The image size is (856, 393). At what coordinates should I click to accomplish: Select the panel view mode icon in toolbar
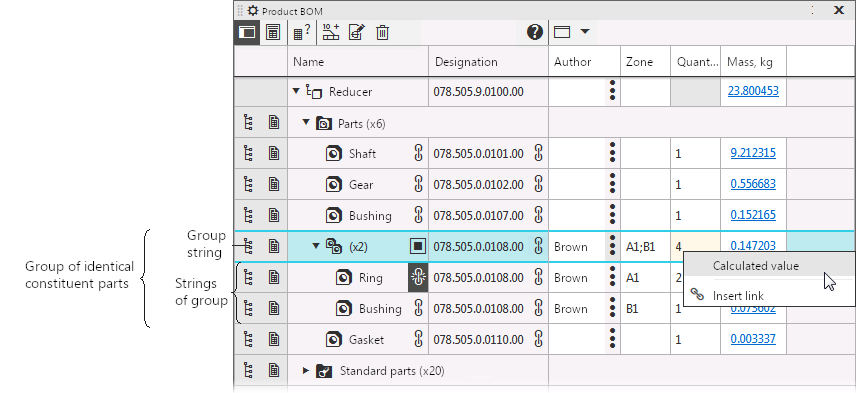pyautogui.click(x=247, y=32)
